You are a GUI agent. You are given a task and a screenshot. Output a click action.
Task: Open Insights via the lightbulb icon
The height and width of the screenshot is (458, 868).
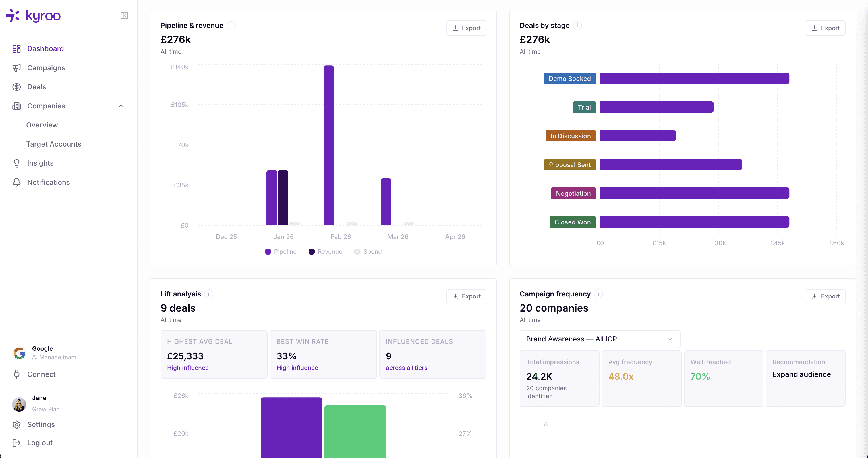click(x=17, y=163)
